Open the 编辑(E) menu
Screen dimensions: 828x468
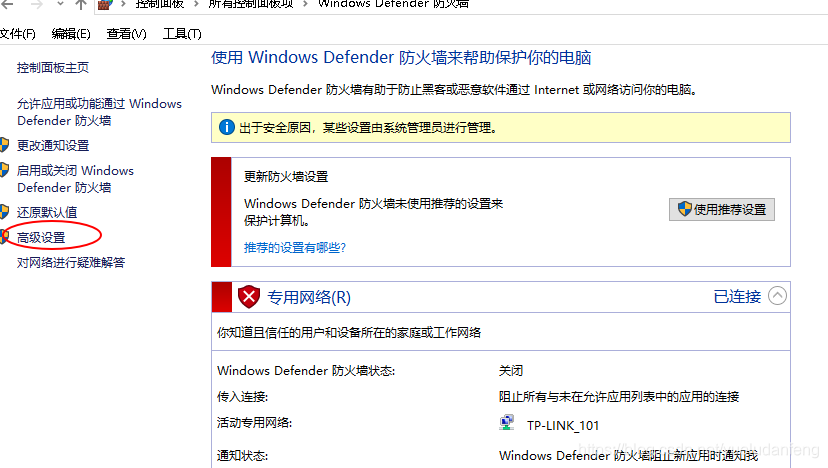click(71, 34)
